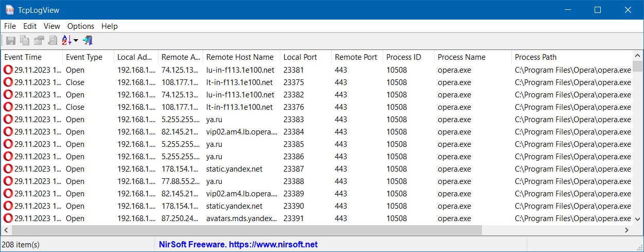Click the Opera icon in port 23376 row

pos(8,107)
